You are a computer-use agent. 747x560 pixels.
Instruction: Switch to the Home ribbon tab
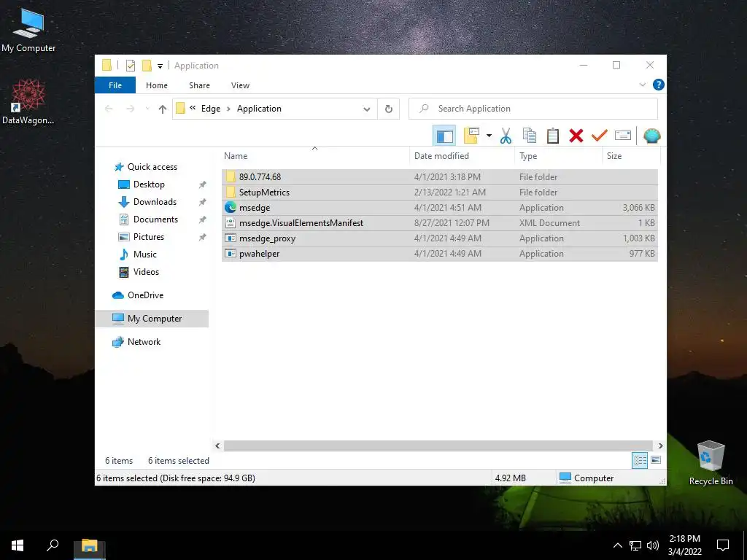157,85
